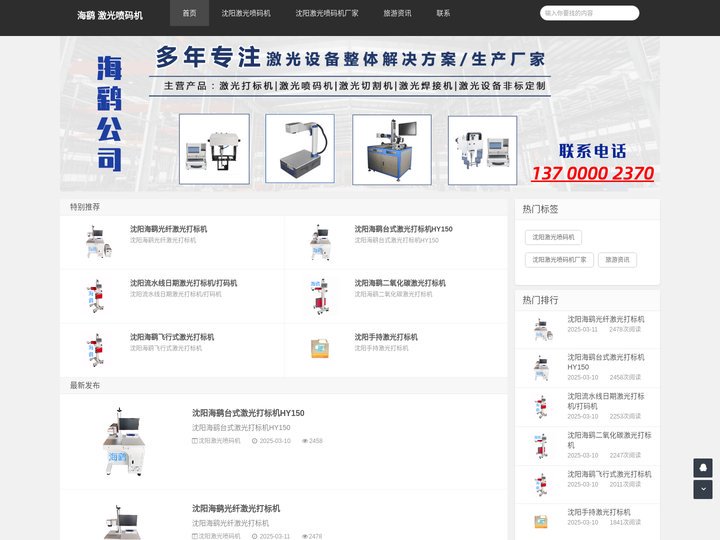Open 沈阳海鸥二氧化碳激光打标机 in 特别推荐
This screenshot has height=540, width=720.
tap(400, 283)
